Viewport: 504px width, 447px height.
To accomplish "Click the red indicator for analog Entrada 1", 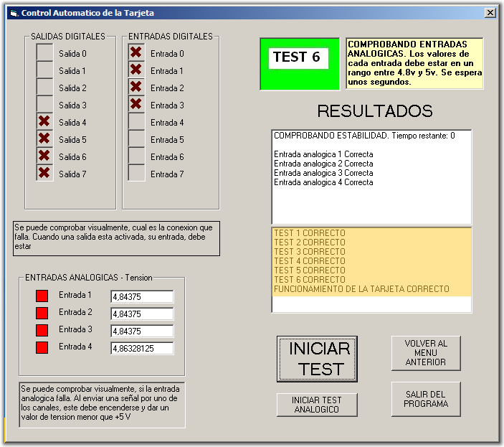I will point(42,296).
